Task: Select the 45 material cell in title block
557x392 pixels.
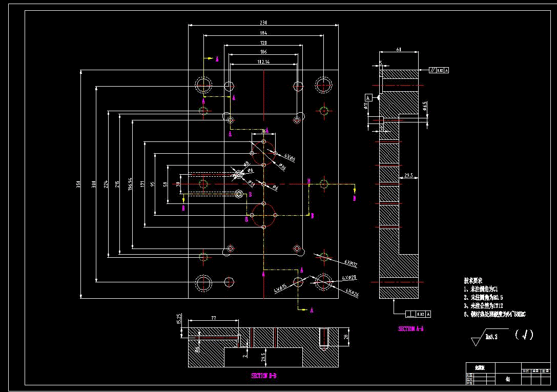Action: pyautogui.click(x=508, y=379)
